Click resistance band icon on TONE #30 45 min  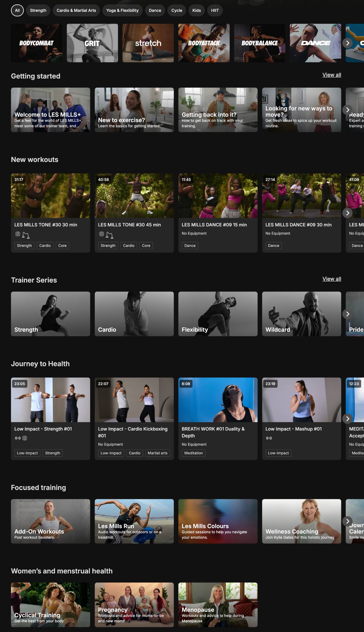(x=109, y=235)
